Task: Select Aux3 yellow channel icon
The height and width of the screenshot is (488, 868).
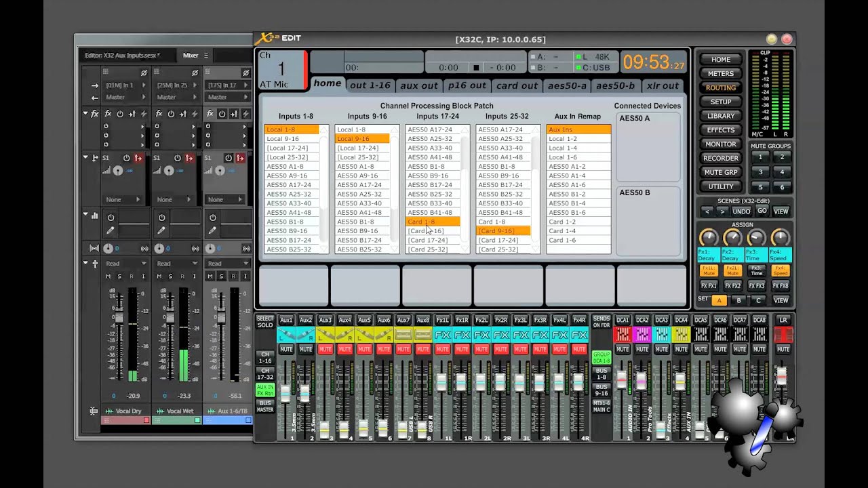Action: coord(325,335)
